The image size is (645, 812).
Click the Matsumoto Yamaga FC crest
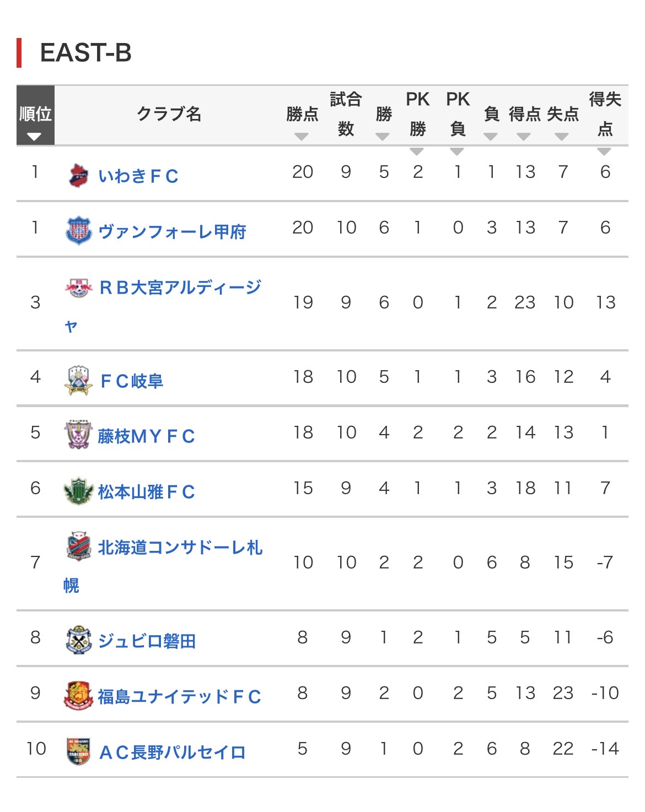78,491
